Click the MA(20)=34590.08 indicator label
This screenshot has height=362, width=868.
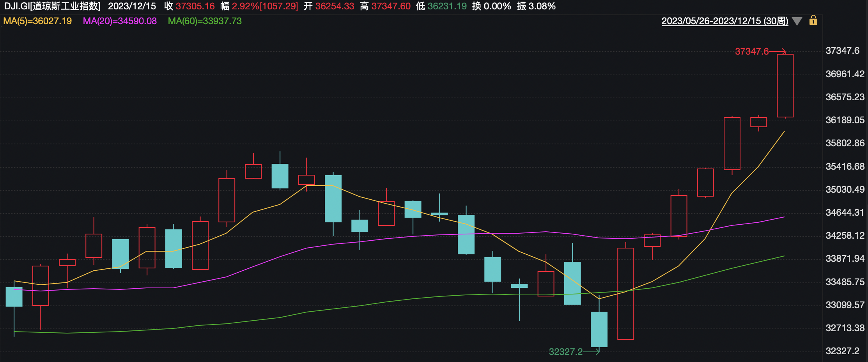[x=120, y=21]
